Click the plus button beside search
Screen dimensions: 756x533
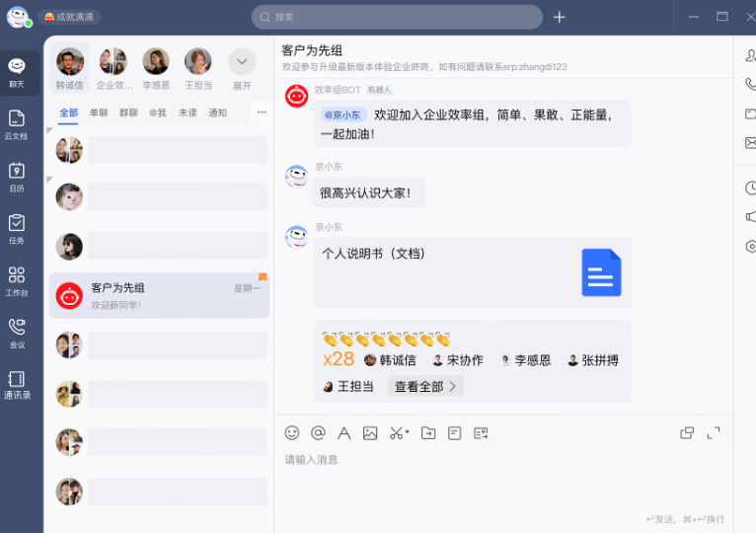560,17
